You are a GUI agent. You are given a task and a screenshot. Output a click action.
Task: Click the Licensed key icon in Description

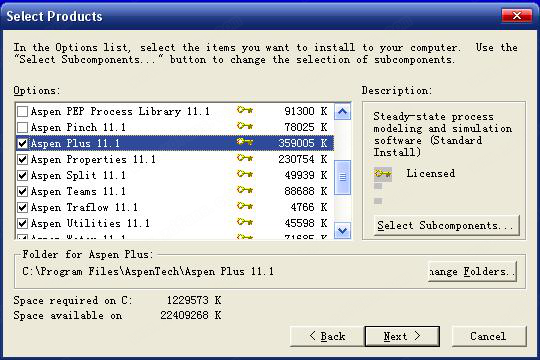pyautogui.click(x=383, y=174)
